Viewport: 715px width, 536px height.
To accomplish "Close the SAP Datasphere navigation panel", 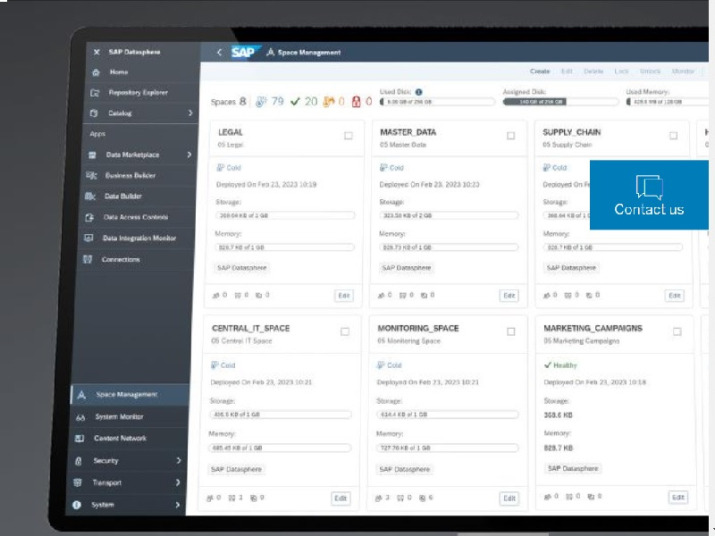I will (x=96, y=52).
